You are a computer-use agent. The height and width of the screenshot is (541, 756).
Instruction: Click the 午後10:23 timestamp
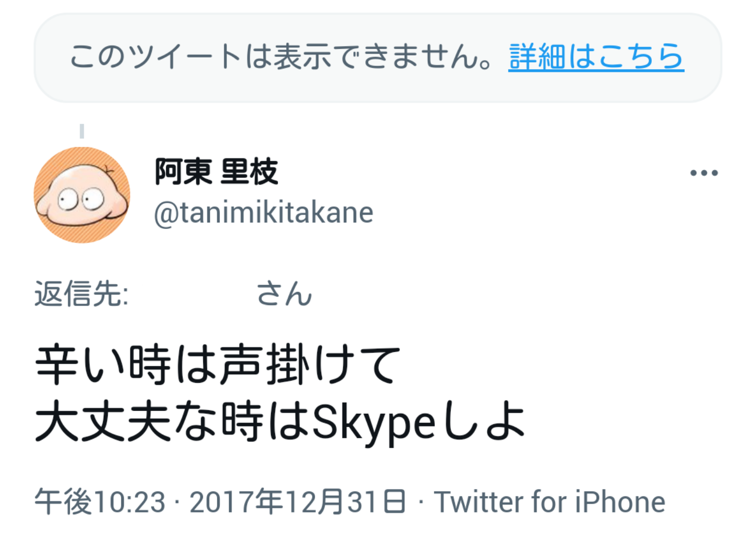tap(100, 502)
